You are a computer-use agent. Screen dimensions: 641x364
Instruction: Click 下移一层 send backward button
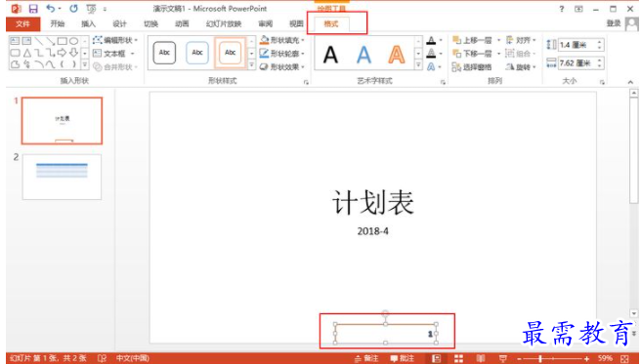[x=473, y=54]
